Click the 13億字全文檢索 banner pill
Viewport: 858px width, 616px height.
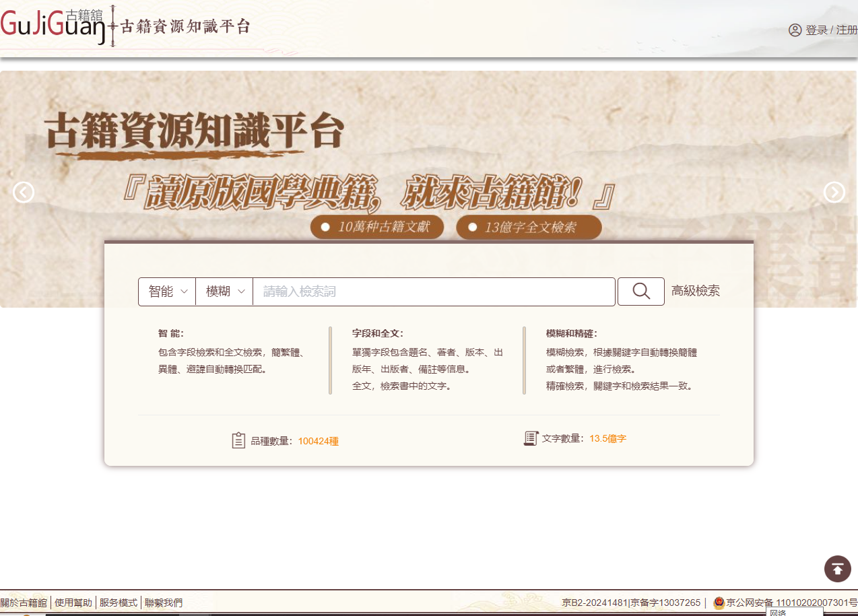(529, 228)
